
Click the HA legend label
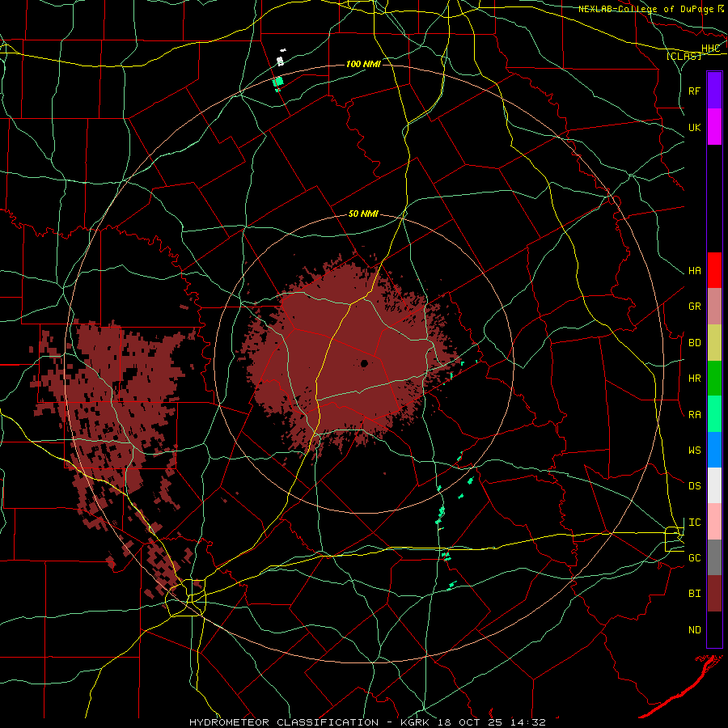[x=695, y=271]
